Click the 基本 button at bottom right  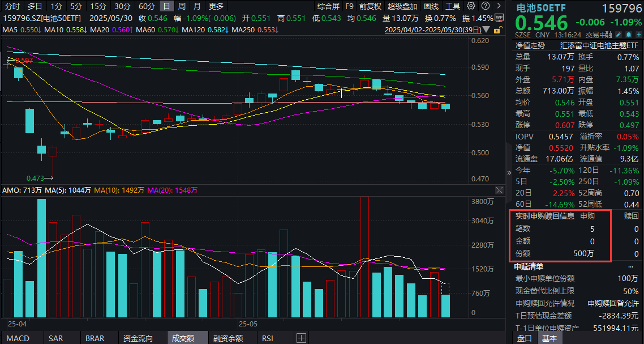click(549, 338)
